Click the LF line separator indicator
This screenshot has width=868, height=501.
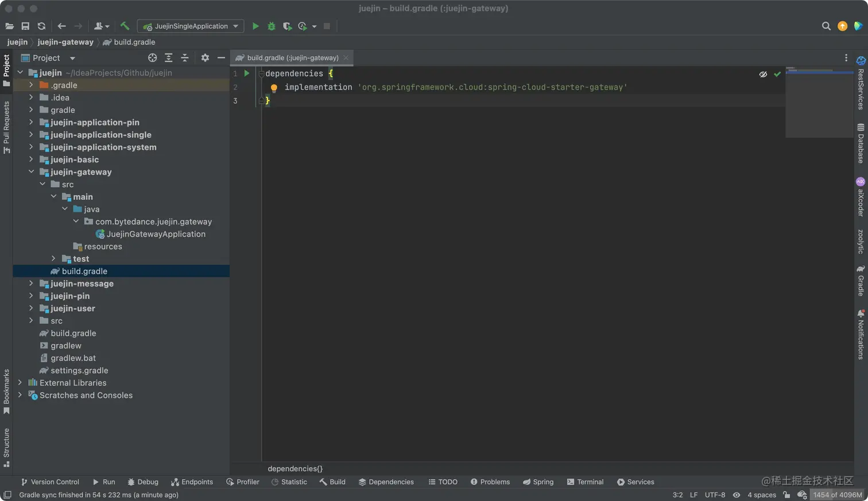pos(693,495)
